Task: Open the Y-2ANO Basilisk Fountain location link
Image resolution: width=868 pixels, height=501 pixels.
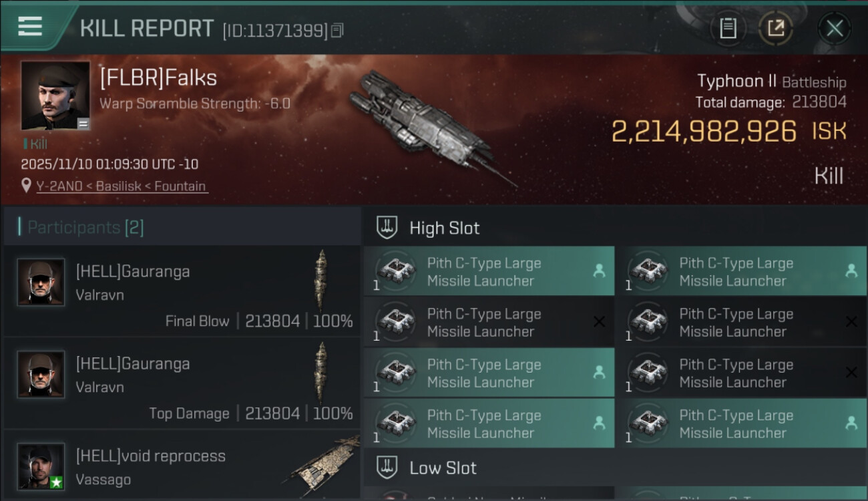Action: point(121,186)
